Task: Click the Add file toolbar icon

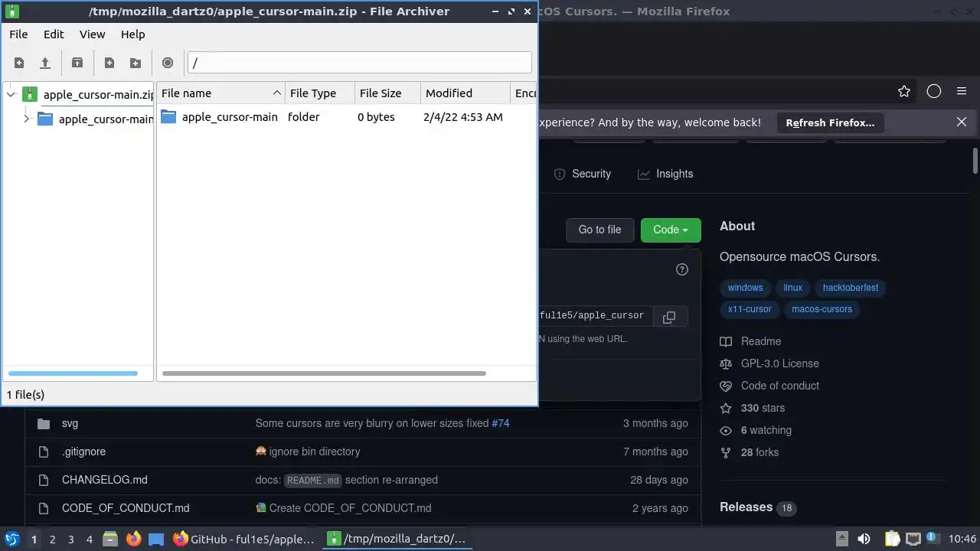Action: click(109, 63)
